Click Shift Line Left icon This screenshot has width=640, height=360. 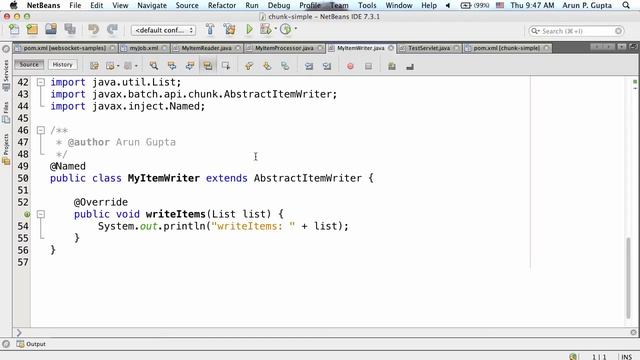pyautogui.click(x=309, y=66)
